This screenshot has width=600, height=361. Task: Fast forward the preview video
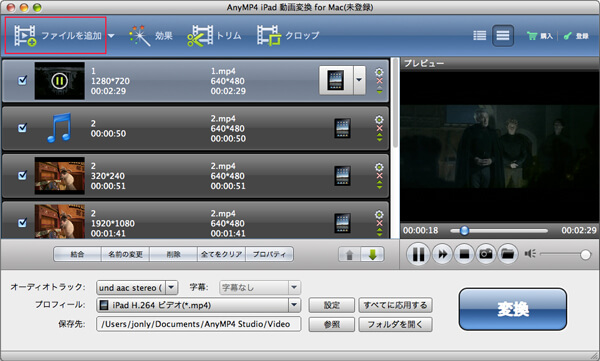[442, 254]
